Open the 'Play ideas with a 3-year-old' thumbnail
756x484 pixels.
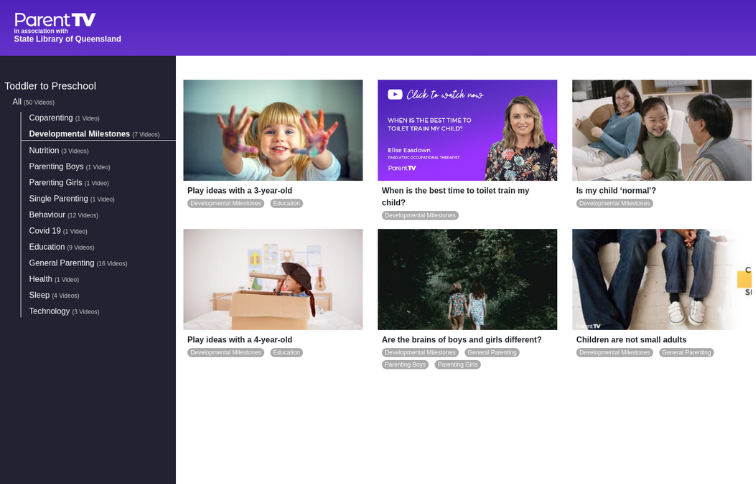tap(273, 130)
